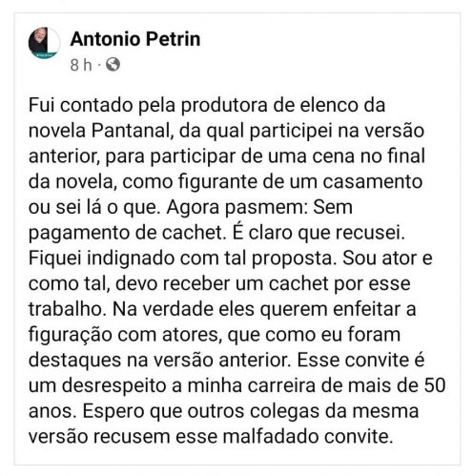Image resolution: width=473 pixels, height=476 pixels.
Task: Click the last line with malfadado convite
Action: pos(211,436)
